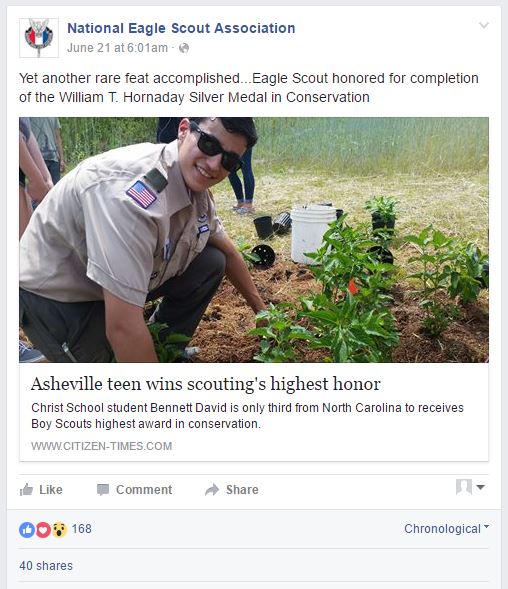Open the June 21 at 6:01am timestamp link
This screenshot has width=508, height=589.
tap(117, 48)
